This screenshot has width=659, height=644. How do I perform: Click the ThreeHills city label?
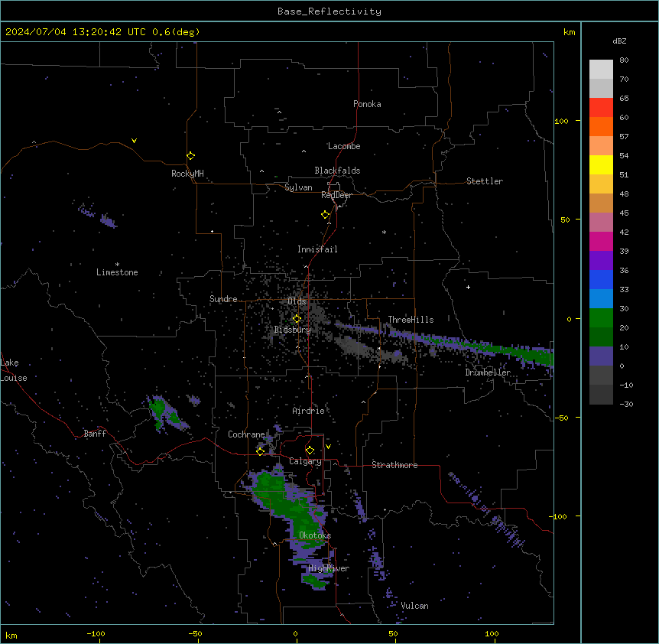pyautogui.click(x=411, y=320)
